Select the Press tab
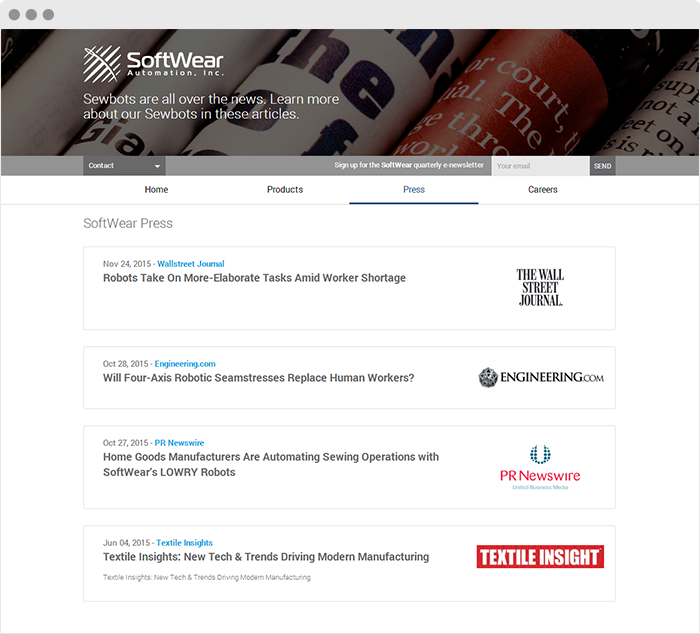700x634 pixels. pos(414,190)
